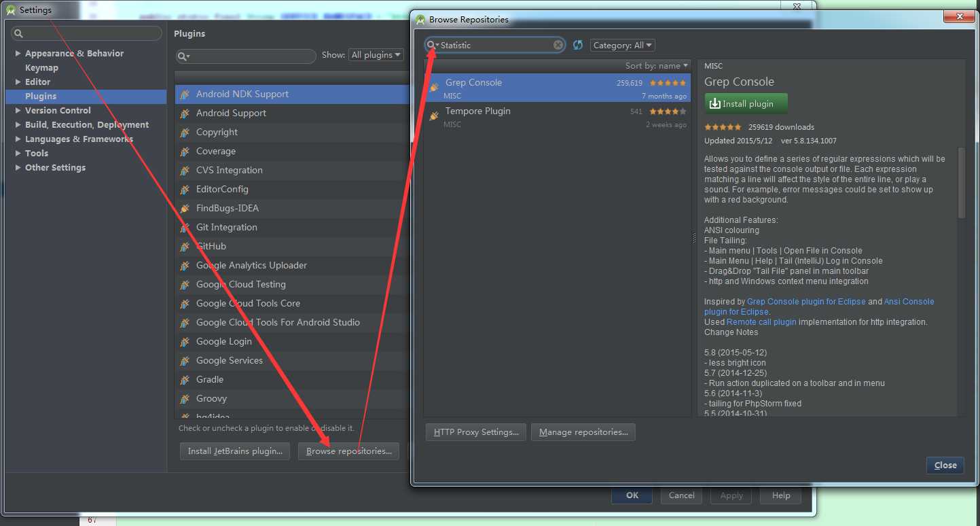This screenshot has height=526, width=980.
Task: Click the Groovy plugin icon
Action: click(184, 399)
